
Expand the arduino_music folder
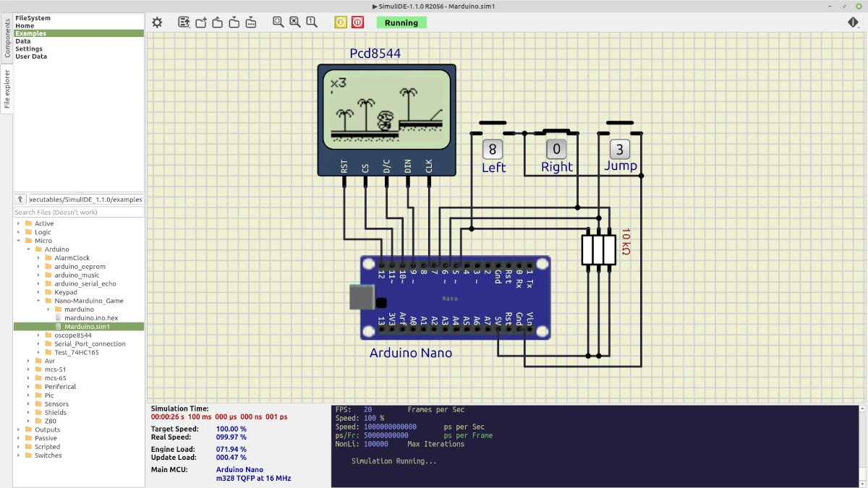point(39,275)
